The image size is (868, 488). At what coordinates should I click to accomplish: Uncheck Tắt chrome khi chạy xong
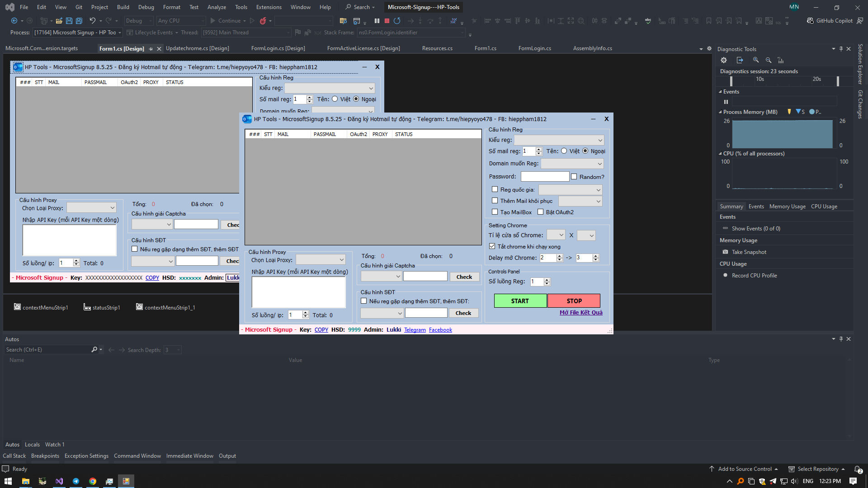[x=492, y=246]
